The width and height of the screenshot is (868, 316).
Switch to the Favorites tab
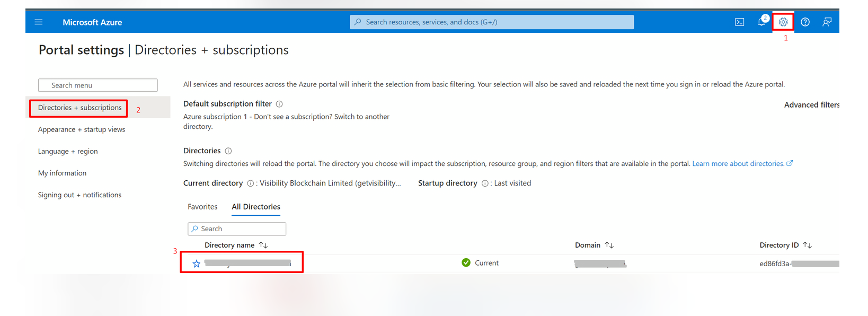click(202, 207)
